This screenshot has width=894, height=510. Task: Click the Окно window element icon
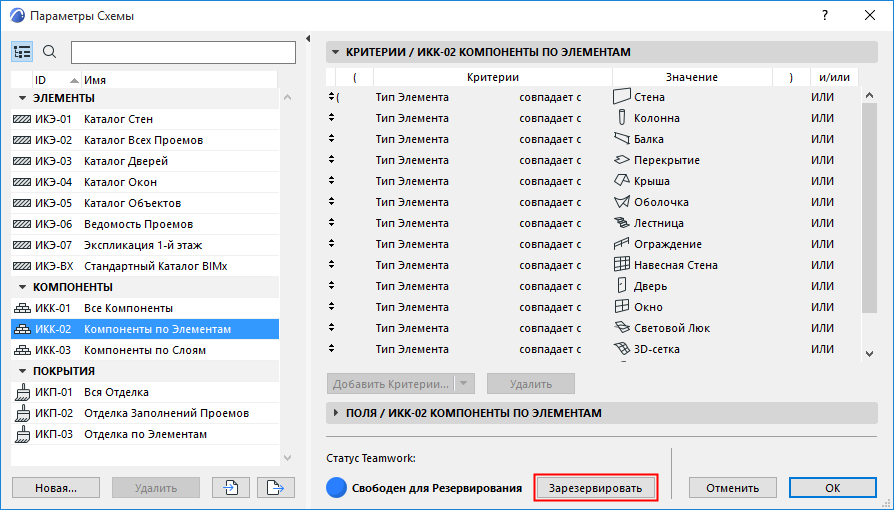pyautogui.click(x=622, y=307)
